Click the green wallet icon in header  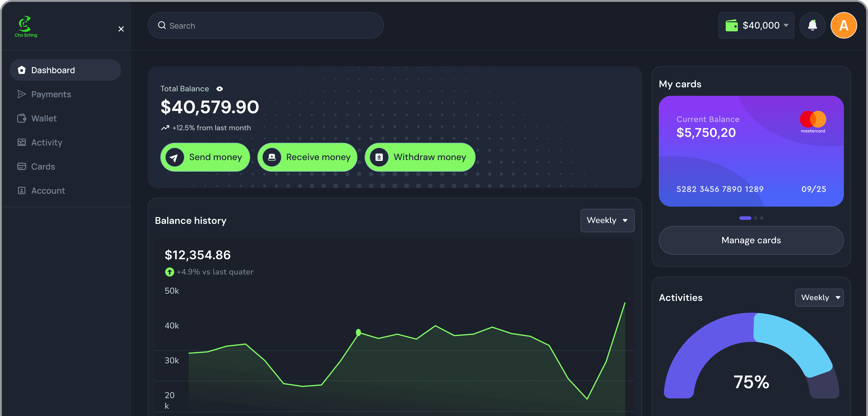[731, 26]
